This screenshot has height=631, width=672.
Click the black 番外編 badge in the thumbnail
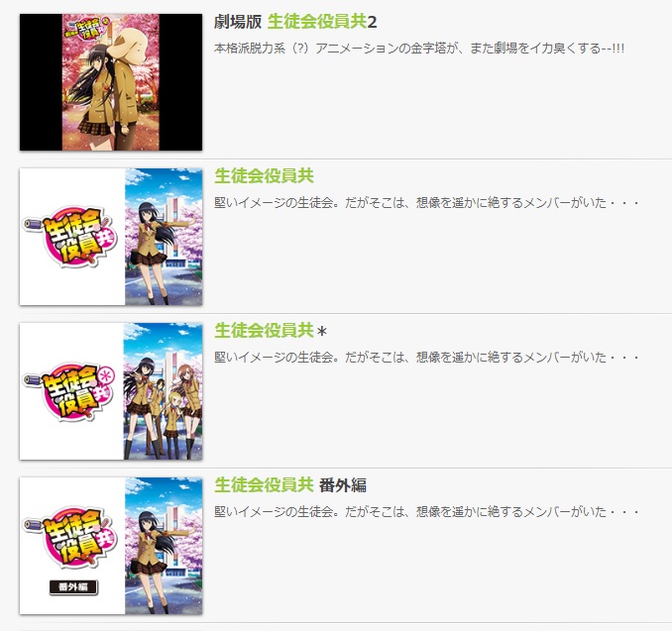click(73, 587)
